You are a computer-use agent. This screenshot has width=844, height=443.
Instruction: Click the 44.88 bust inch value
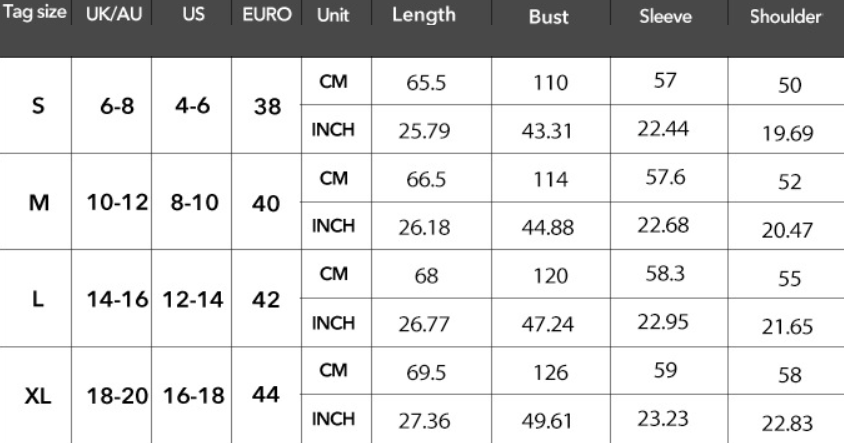[548, 227]
